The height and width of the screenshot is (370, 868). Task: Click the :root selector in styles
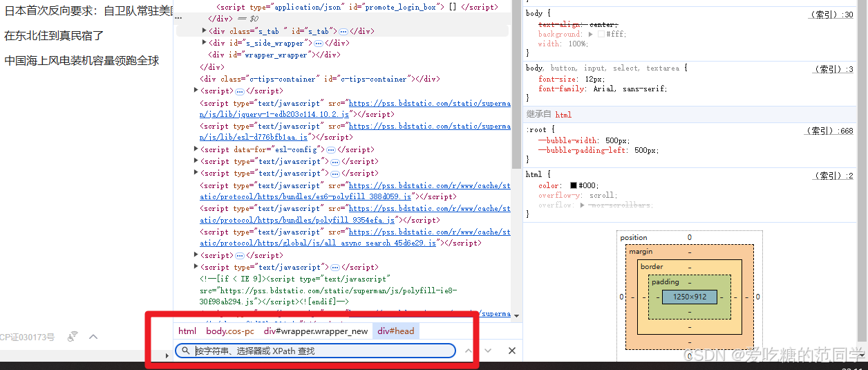click(536, 129)
